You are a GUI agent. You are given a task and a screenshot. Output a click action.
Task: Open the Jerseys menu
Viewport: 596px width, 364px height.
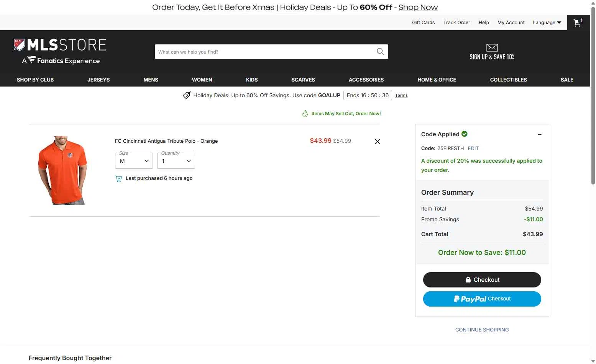point(99,80)
